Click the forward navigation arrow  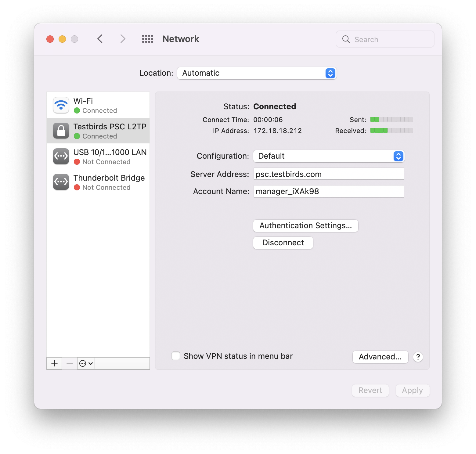point(122,39)
